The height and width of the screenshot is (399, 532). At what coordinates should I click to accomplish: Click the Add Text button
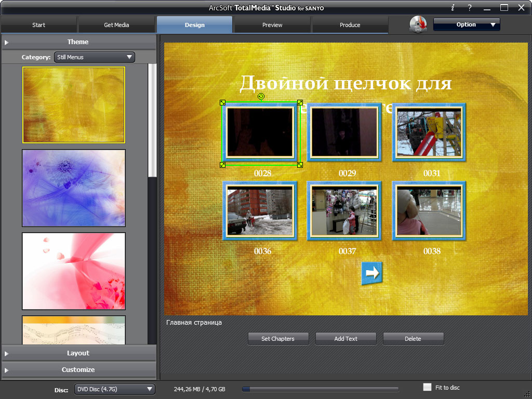345,339
